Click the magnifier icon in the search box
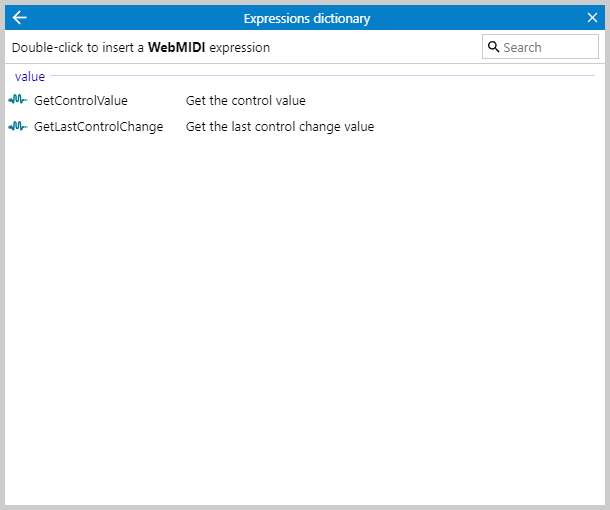The height and width of the screenshot is (510, 610). point(493,47)
